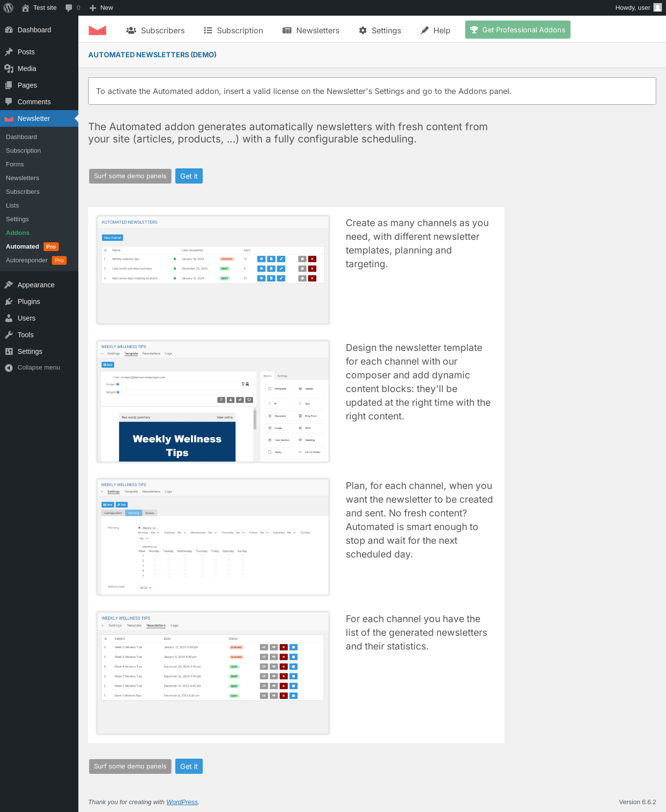Image resolution: width=666 pixels, height=812 pixels.
Task: Open Subscribers in the Newsletter submenu
Action: tap(23, 192)
